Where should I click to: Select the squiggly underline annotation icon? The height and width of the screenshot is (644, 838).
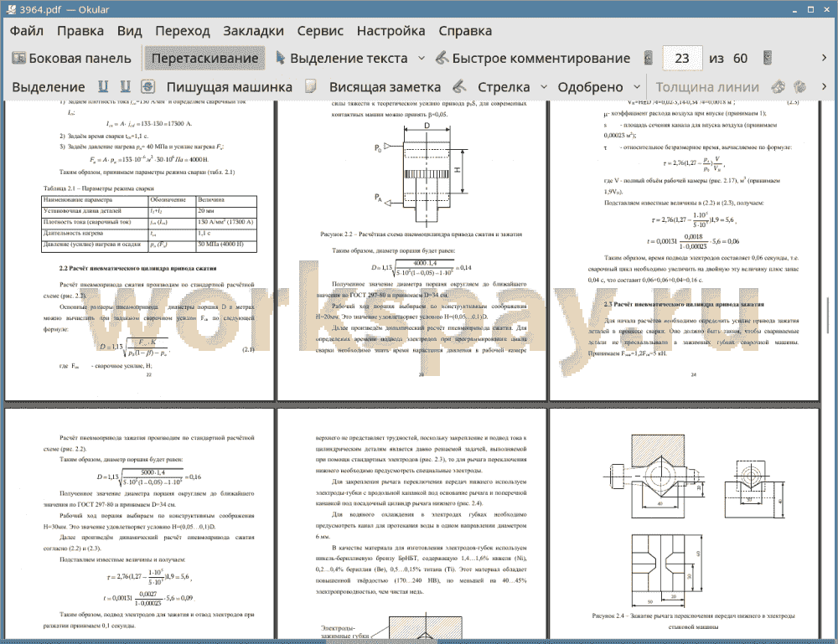point(125,86)
